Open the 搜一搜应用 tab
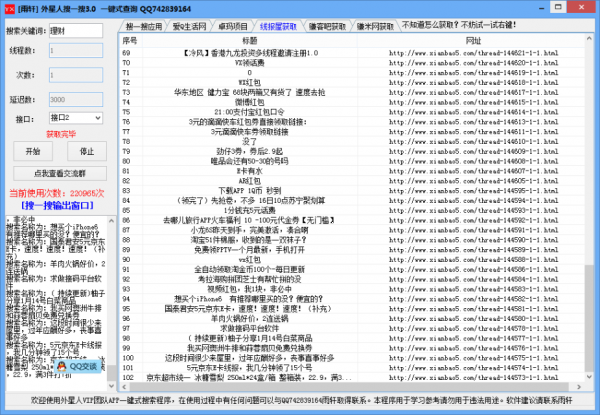The image size is (600, 415). (x=143, y=26)
